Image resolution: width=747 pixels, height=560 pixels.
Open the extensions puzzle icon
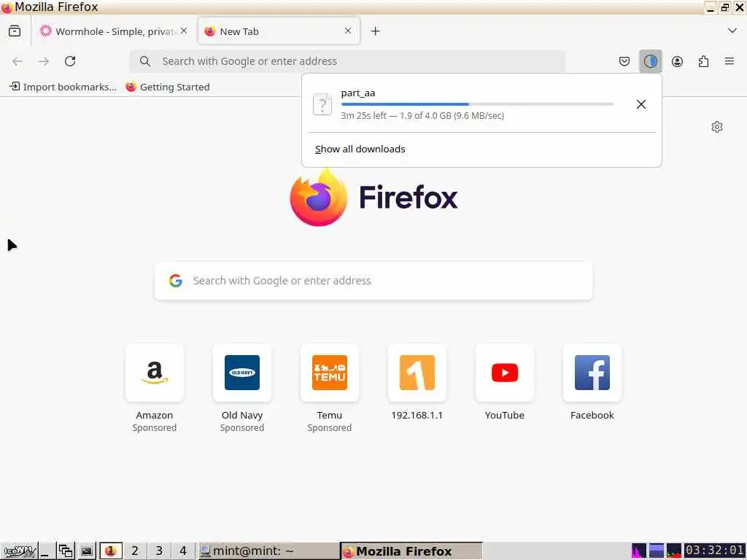703,61
